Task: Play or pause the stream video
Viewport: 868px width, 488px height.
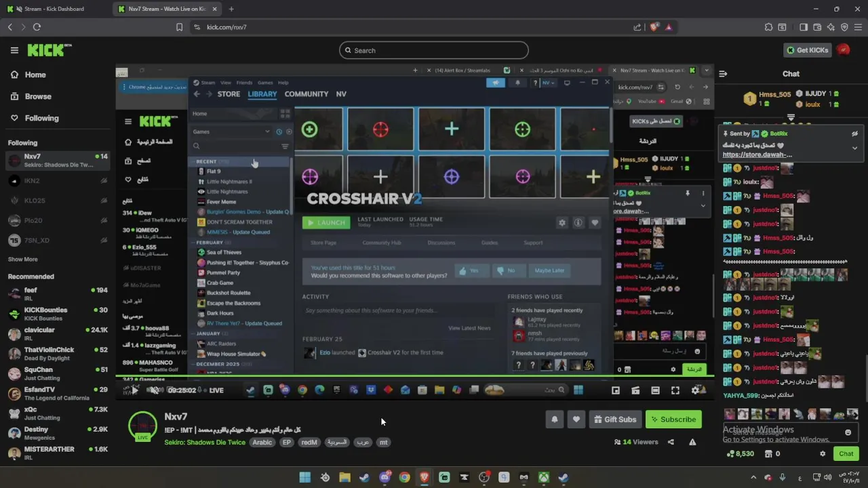Action: pos(134,390)
